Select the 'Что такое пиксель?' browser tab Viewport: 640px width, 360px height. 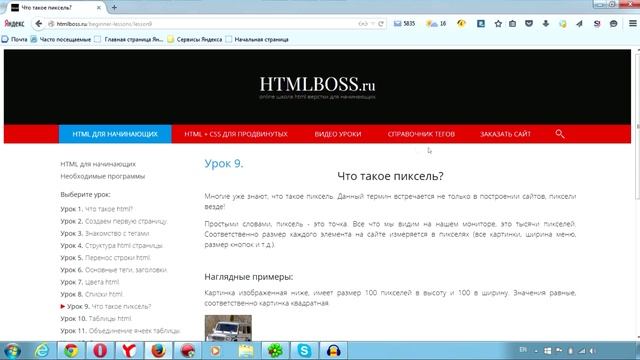tap(56, 7)
